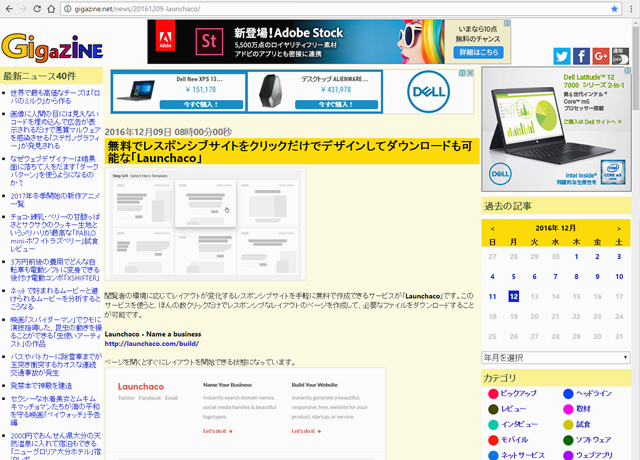Open the Google+ icon link
640x460 pixels.
(600, 56)
